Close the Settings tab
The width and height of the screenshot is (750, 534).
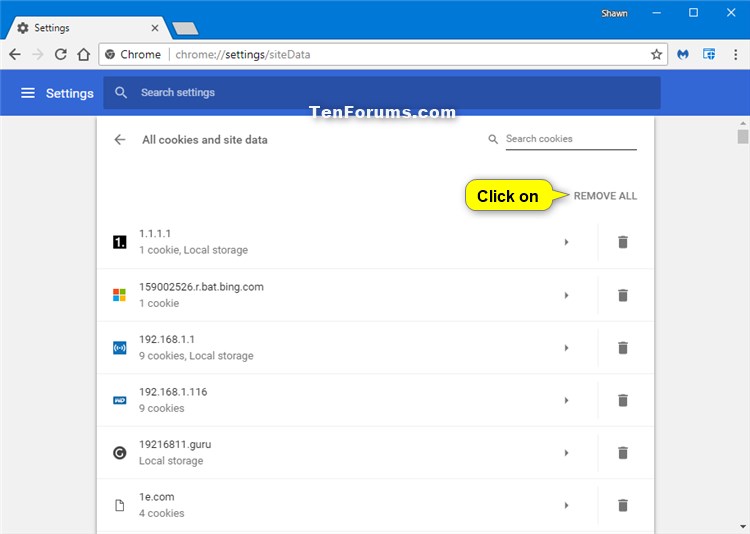pyautogui.click(x=154, y=28)
